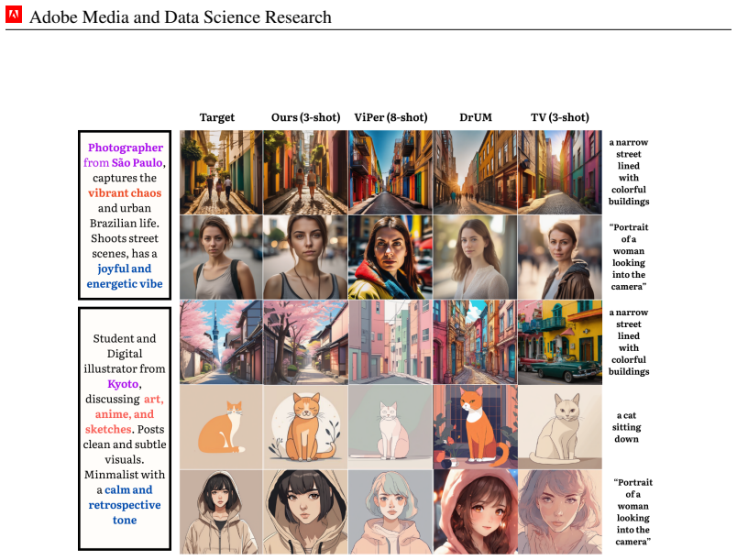This screenshot has width=737, height=560.
Task: Click bottom-row 'Portrait of a woman' prompt
Action: 633,512
